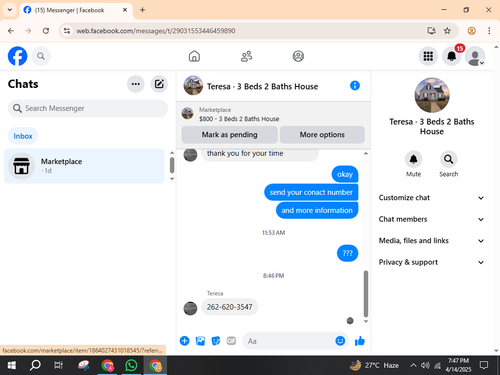Open the account profile avatar menu
The height and width of the screenshot is (375, 500).
point(475,56)
